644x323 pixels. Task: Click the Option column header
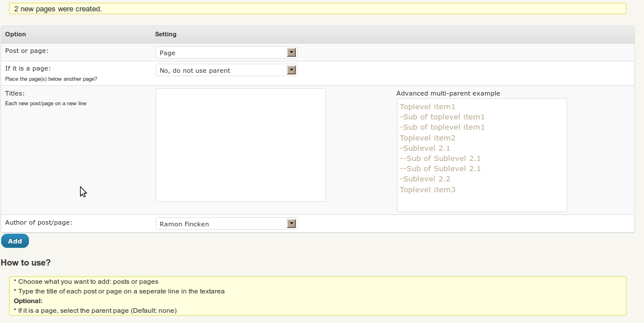point(15,34)
